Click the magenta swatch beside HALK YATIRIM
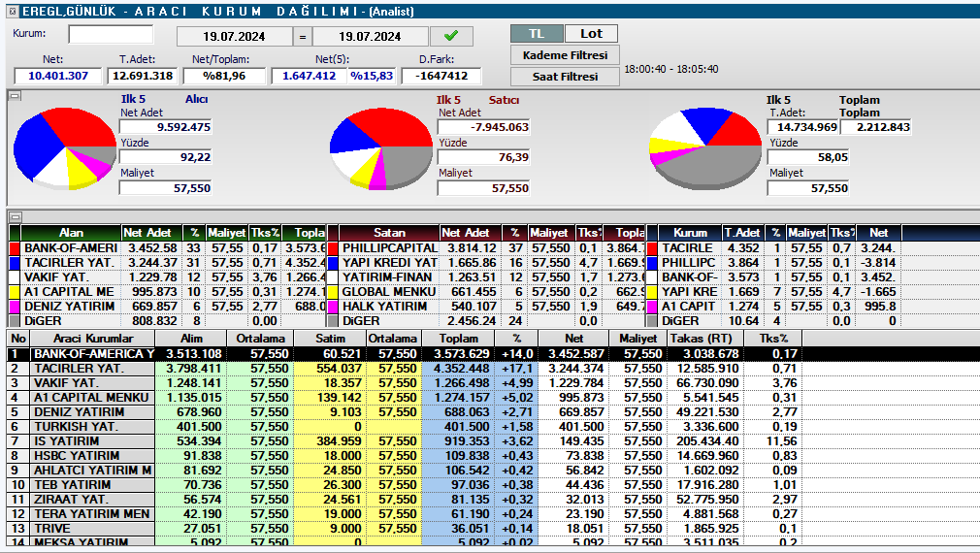 point(333,307)
